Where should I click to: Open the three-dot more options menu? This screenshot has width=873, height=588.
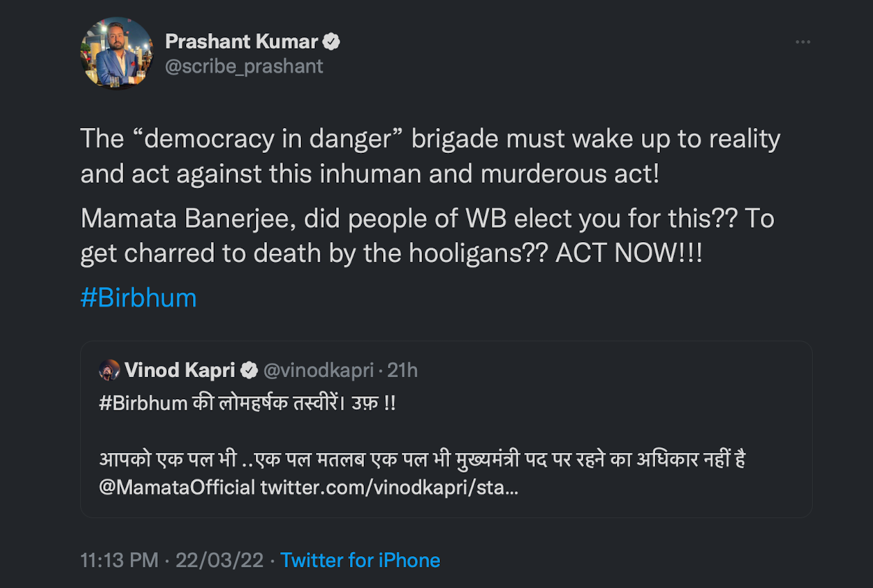click(802, 42)
